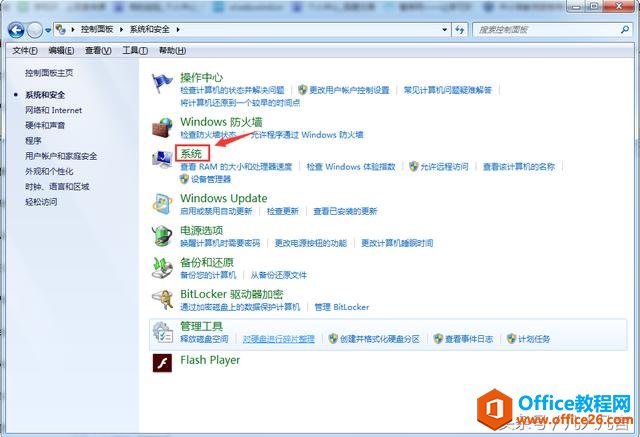Click shield icon beside 计划任务

511,338
